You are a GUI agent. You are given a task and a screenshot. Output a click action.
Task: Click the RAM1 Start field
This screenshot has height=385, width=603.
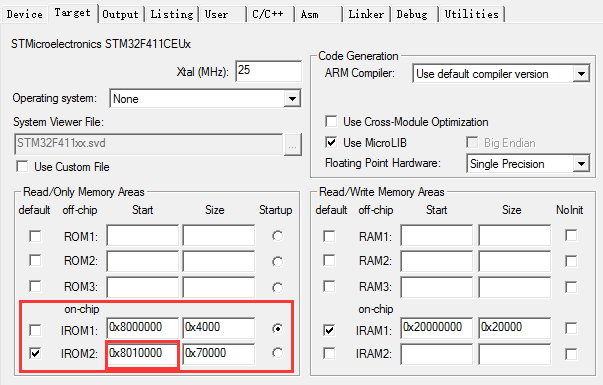click(436, 235)
